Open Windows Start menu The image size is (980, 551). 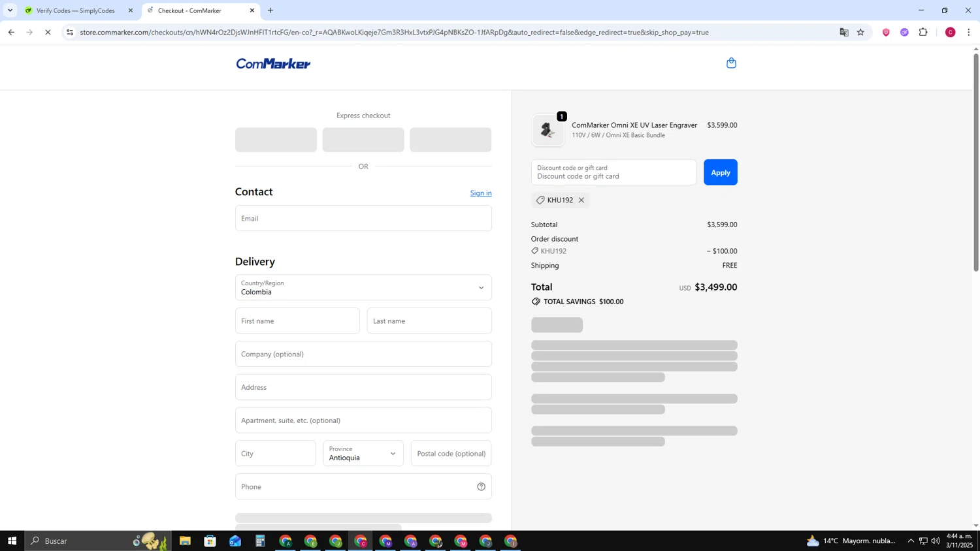(12, 541)
